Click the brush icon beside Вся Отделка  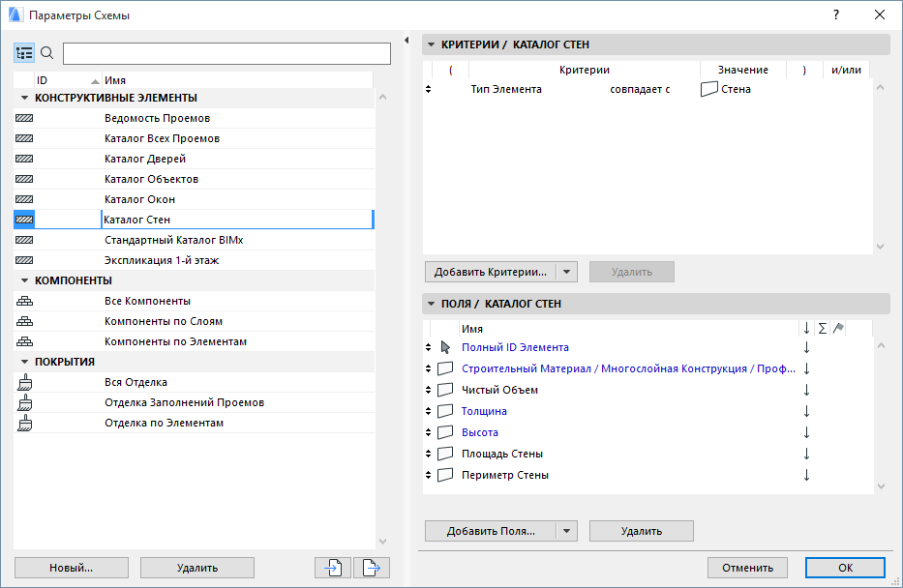pos(25,382)
